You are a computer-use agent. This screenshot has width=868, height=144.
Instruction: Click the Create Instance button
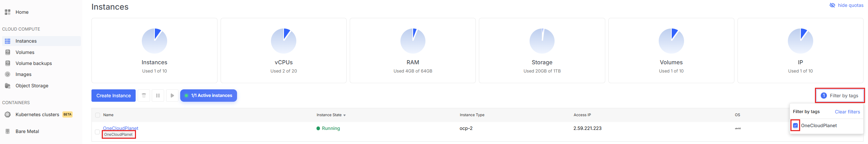pos(113,96)
